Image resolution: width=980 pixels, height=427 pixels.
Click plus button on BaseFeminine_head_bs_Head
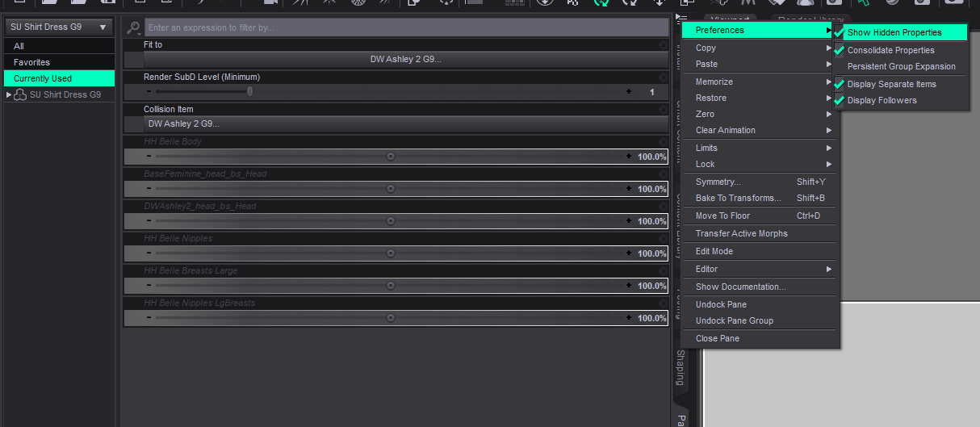[x=629, y=189]
